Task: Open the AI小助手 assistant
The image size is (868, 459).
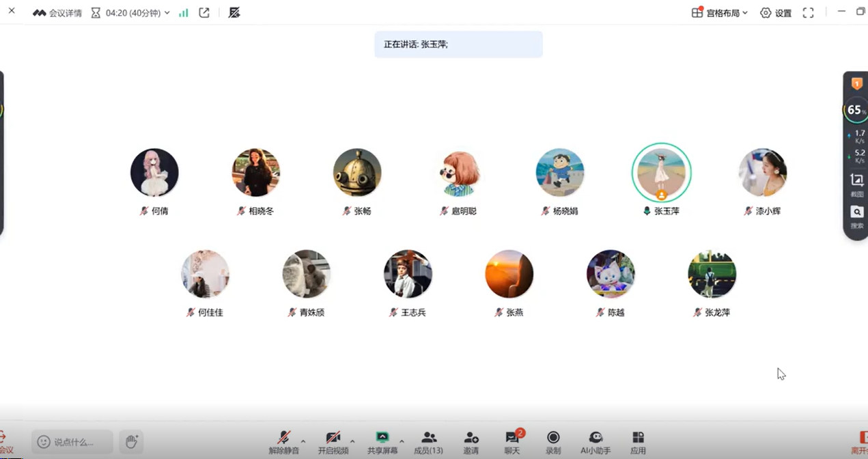Action: coord(596,442)
